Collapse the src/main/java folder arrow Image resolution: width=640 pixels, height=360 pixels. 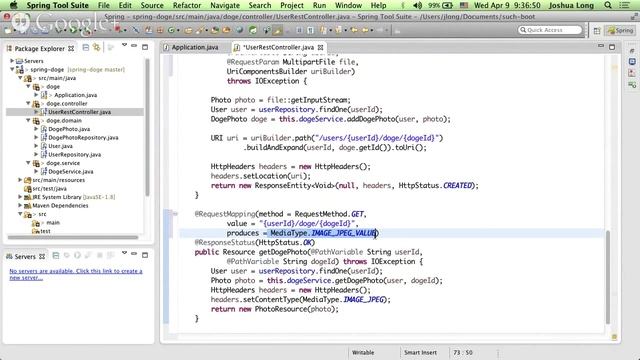click(20, 78)
